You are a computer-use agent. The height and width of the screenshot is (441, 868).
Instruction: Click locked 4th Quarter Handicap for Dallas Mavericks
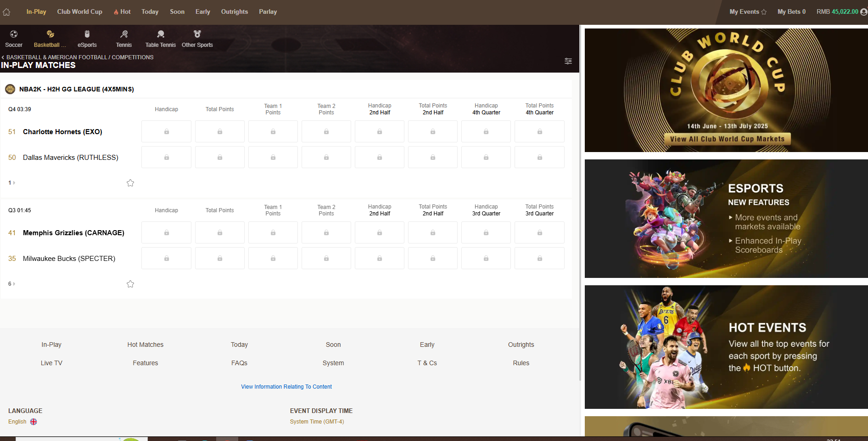486,158
